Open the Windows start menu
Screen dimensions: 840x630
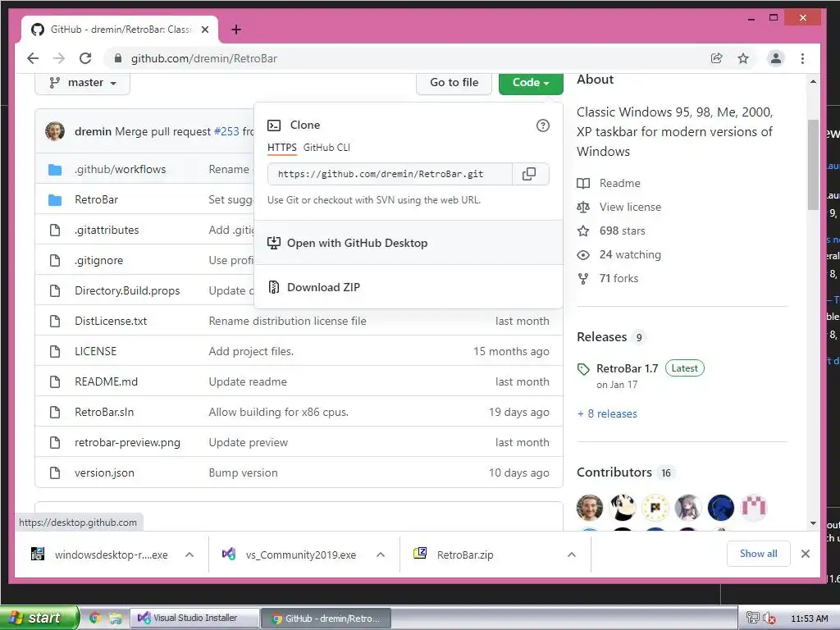coord(39,618)
